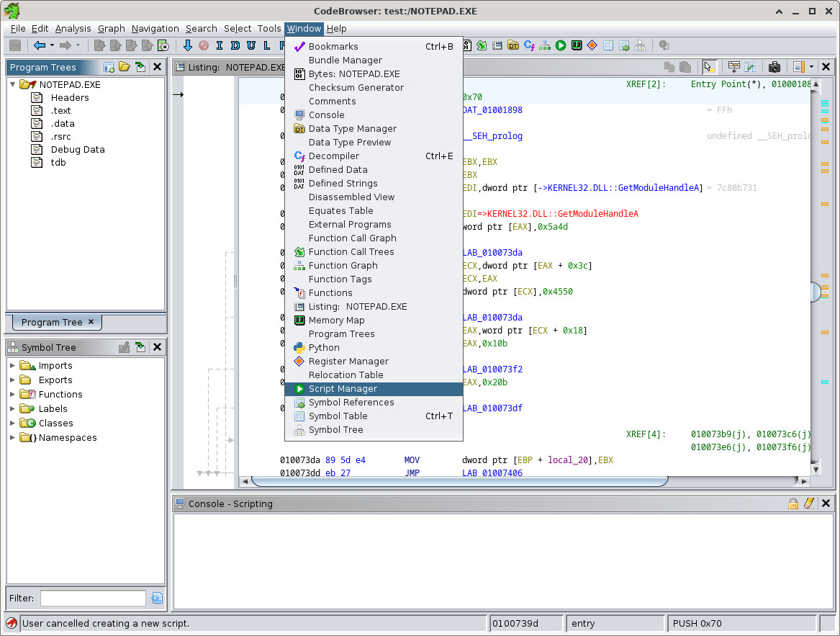Expand the Classes node in Symbol Tree
840x636 pixels.
[x=13, y=423]
